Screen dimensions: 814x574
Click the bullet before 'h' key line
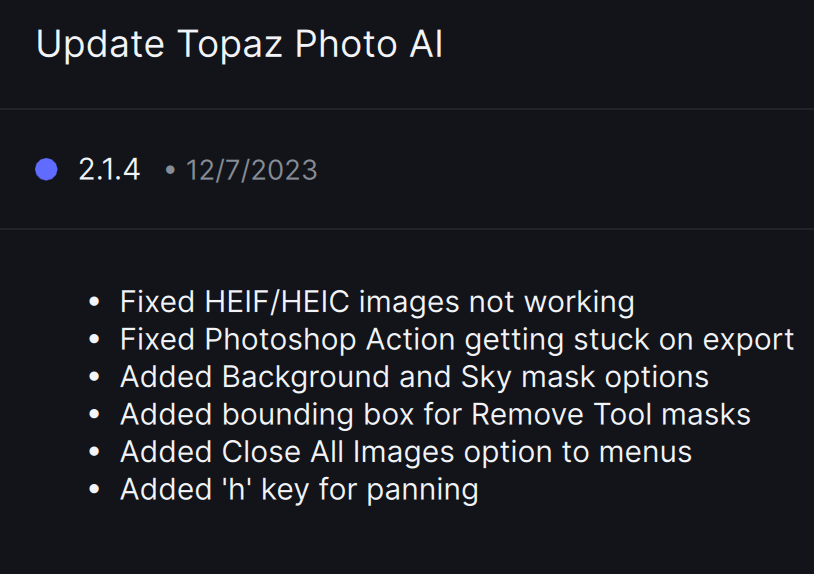point(94,490)
